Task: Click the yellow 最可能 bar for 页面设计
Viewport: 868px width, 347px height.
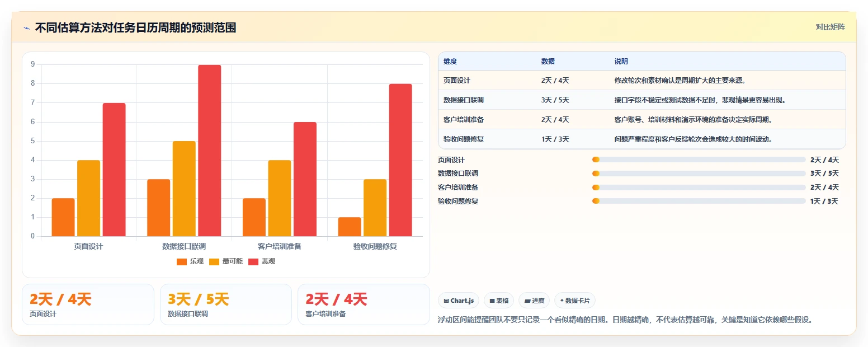Action: pos(88,198)
